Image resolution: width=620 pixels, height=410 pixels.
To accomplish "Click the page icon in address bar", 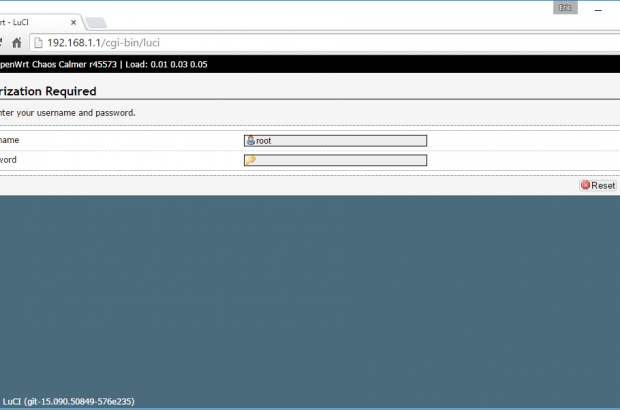I will (x=38, y=43).
